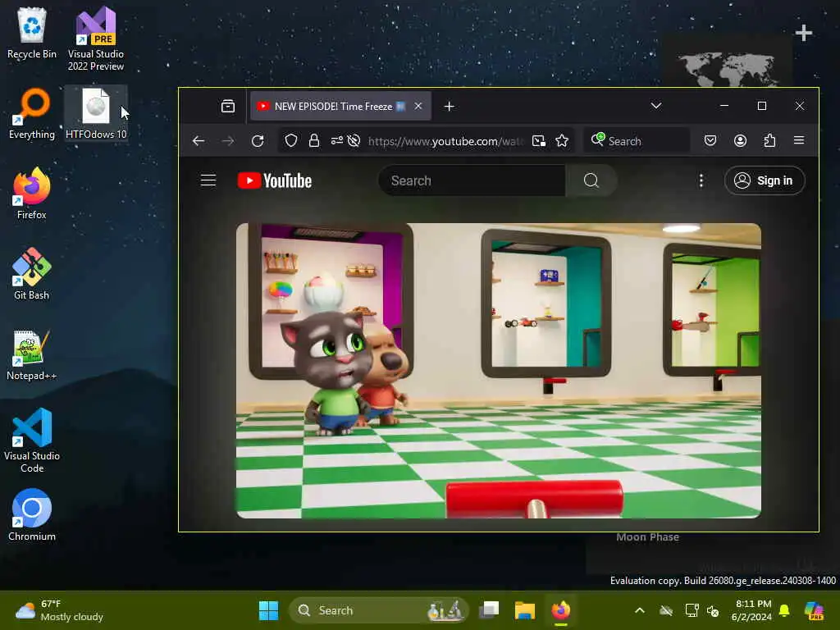The image size is (840, 630).
Task: Open the YouTube guide hamburger menu
Action: [x=208, y=180]
